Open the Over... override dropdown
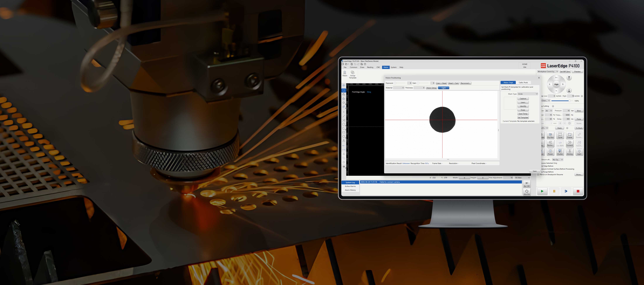644x285 pixels. [546, 101]
